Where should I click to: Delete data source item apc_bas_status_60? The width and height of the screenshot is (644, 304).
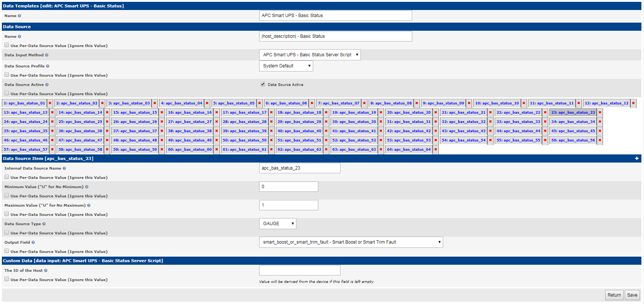(217, 150)
